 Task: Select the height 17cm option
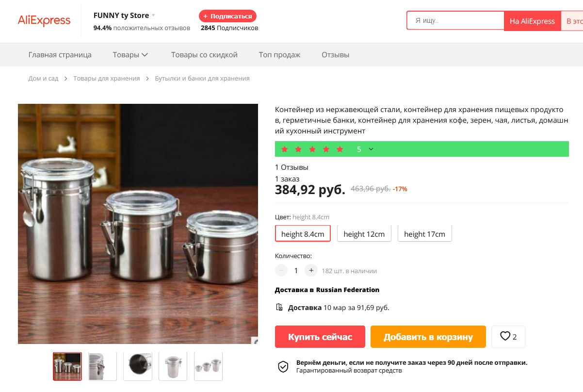tap(424, 234)
